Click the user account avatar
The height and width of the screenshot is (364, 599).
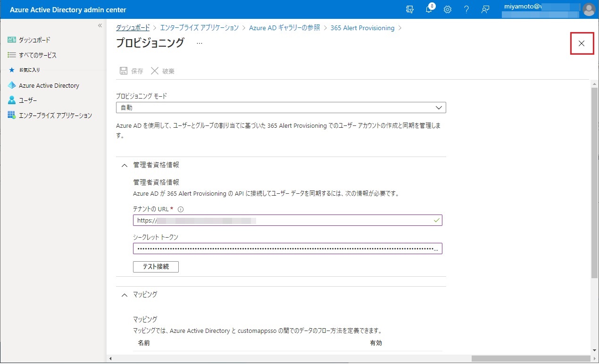click(589, 9)
